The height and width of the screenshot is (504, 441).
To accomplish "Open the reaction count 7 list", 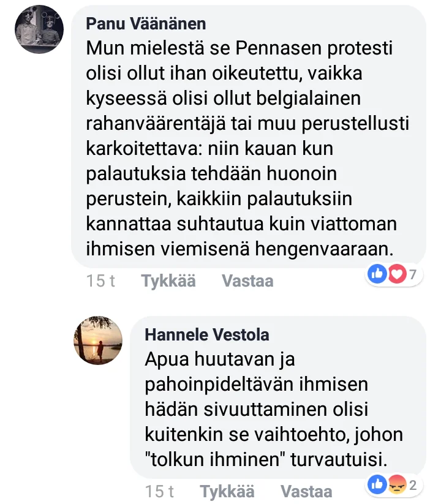I will 413,275.
